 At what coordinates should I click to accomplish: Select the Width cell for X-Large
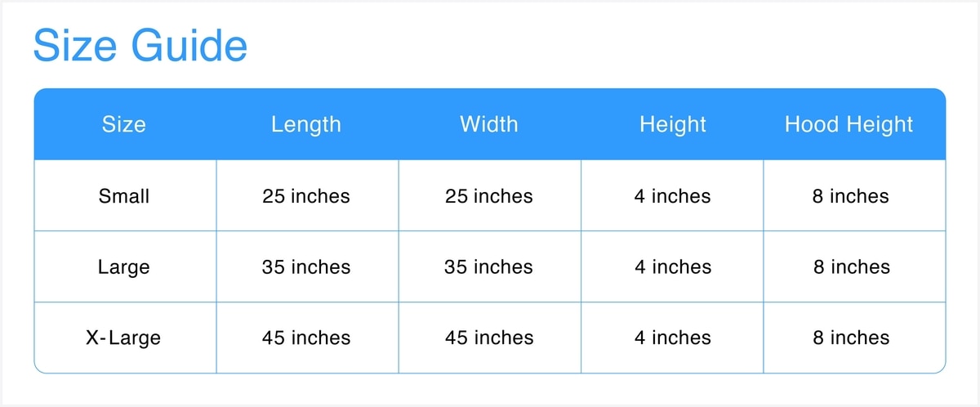click(488, 338)
